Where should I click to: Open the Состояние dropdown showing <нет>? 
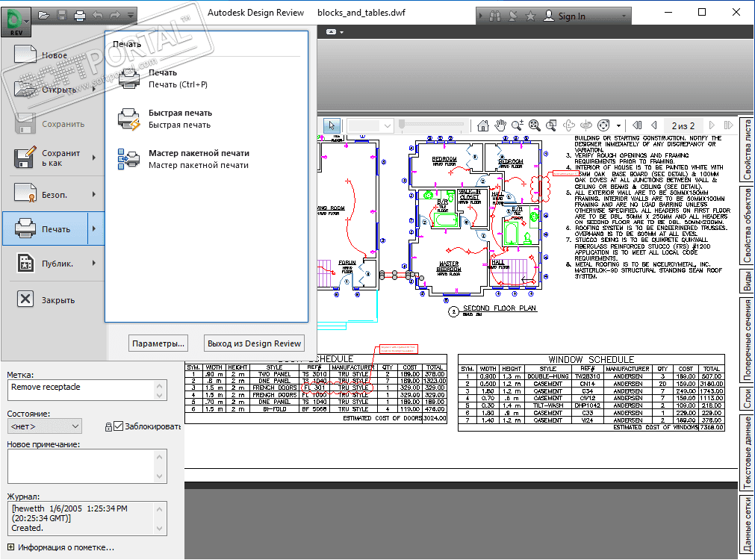44,426
